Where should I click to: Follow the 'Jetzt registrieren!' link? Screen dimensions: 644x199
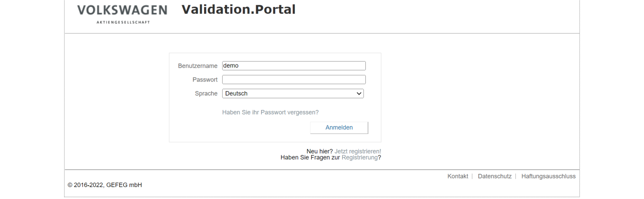358,151
